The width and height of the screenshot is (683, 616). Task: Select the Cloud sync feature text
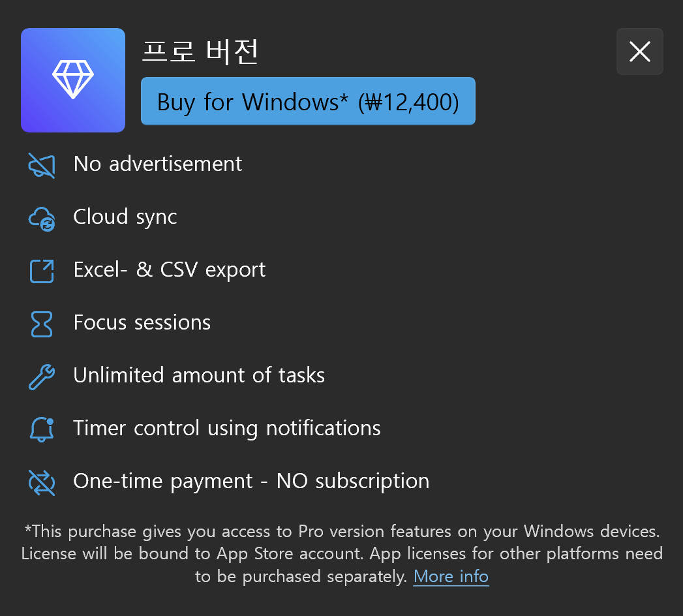[x=125, y=217]
